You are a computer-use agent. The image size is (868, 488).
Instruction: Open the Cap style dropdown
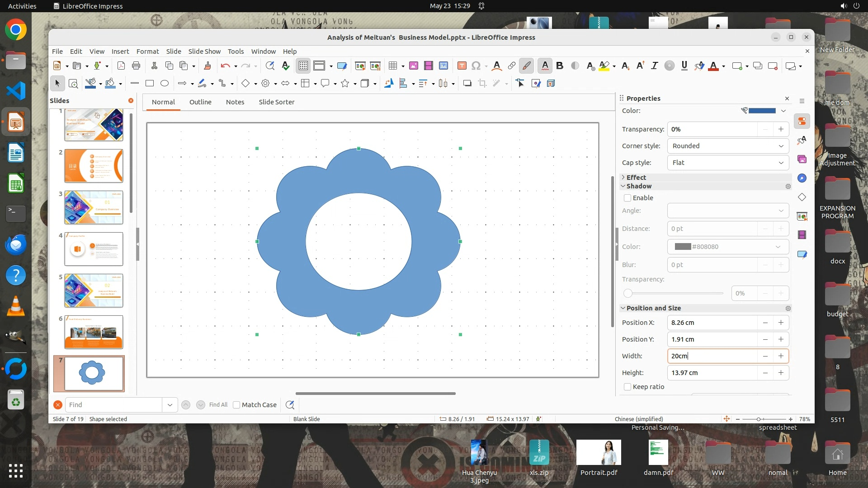(x=728, y=163)
